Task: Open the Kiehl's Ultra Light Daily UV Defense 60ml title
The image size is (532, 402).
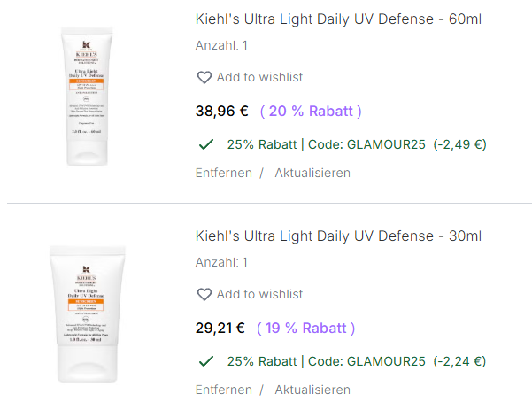Action: pyautogui.click(x=338, y=19)
